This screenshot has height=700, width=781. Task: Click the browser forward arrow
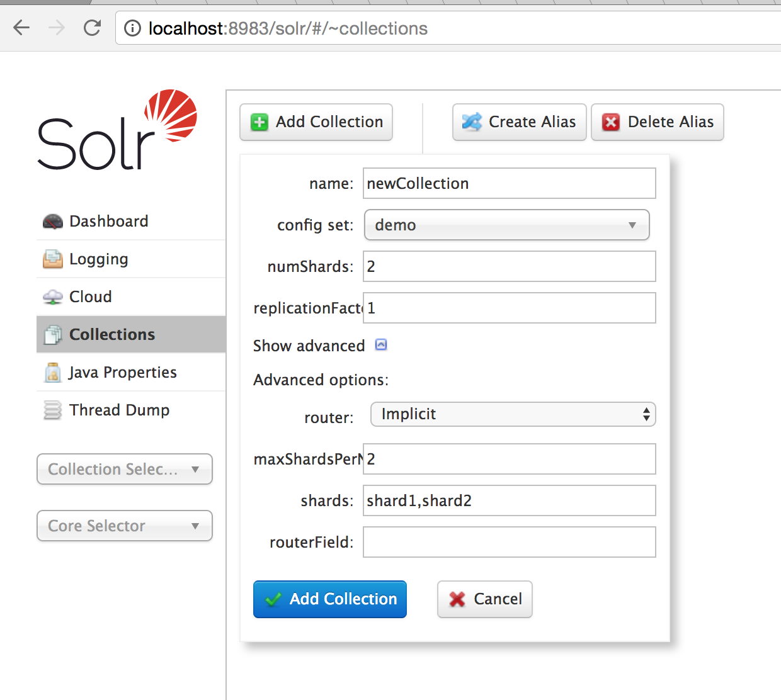point(57,28)
